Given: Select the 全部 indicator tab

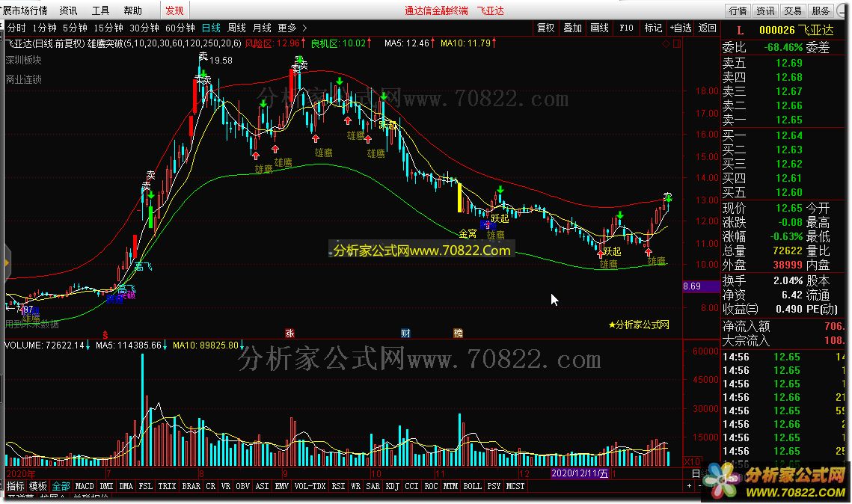Looking at the screenshot, I should (61, 486).
